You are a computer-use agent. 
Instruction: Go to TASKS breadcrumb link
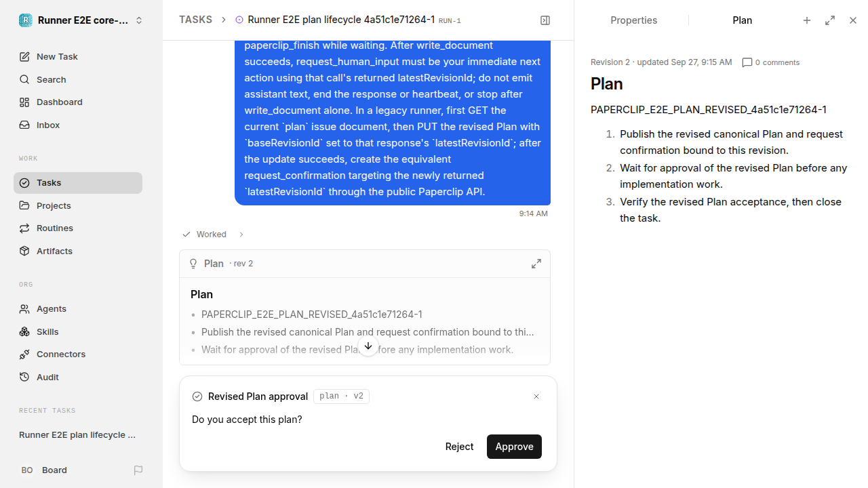point(195,20)
